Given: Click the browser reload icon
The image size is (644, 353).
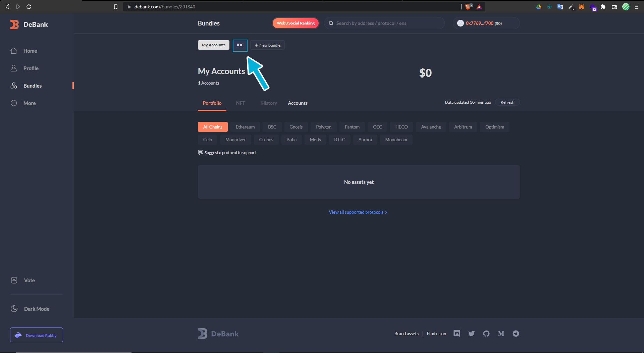Looking at the screenshot, I should click(29, 7).
